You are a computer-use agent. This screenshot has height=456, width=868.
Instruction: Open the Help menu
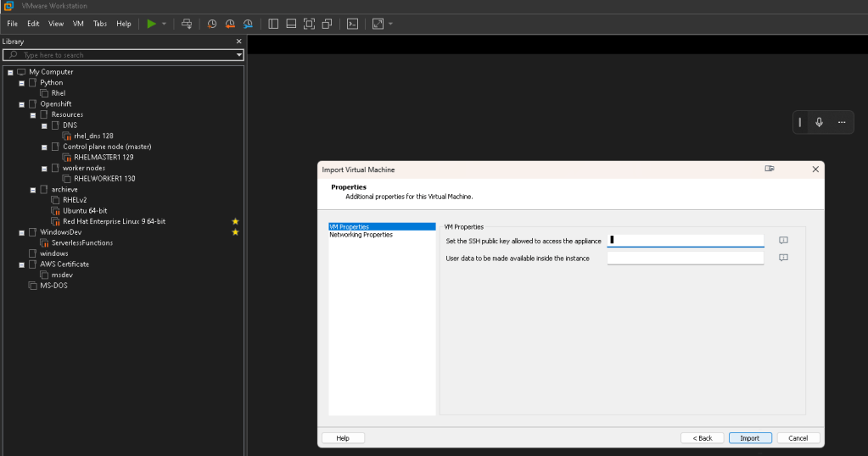coord(123,24)
